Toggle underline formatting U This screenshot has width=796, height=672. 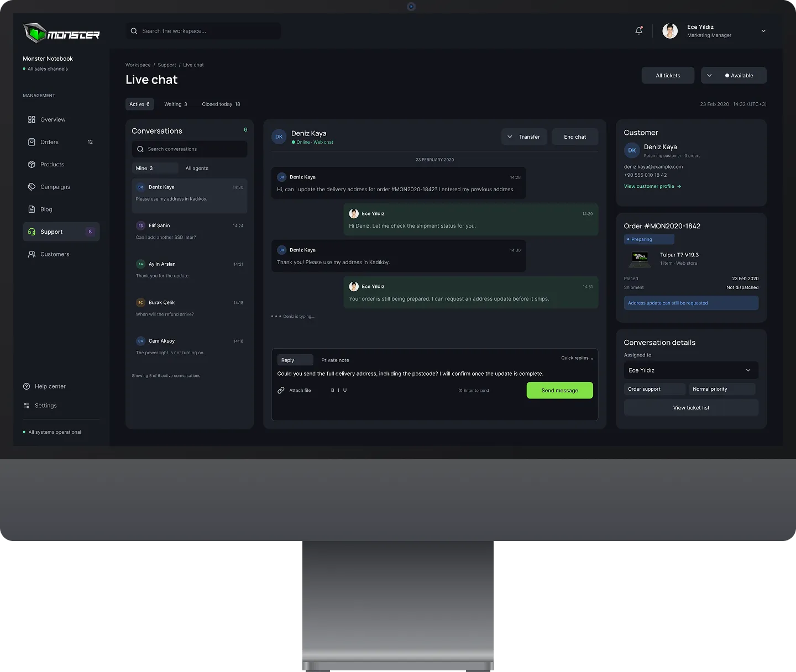(345, 390)
